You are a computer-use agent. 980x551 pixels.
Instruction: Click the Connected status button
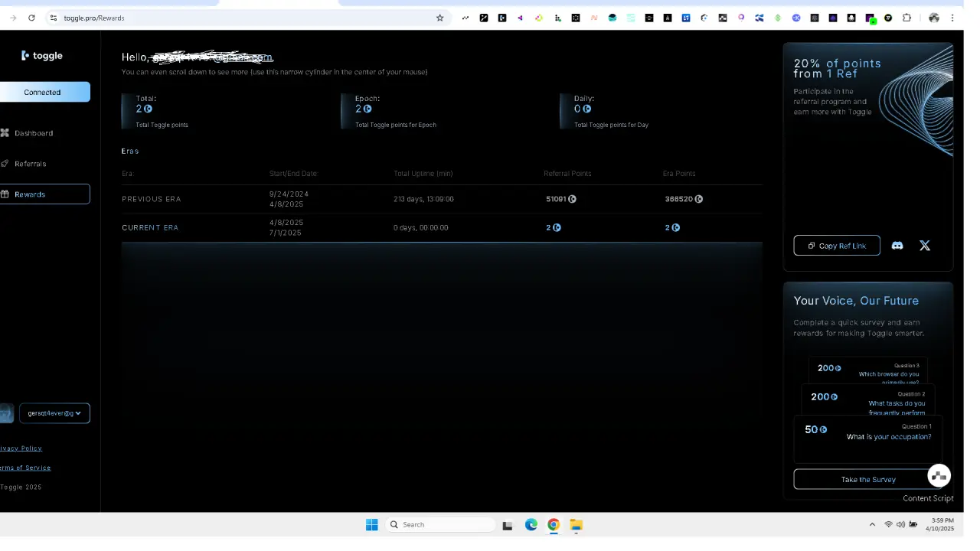point(44,92)
